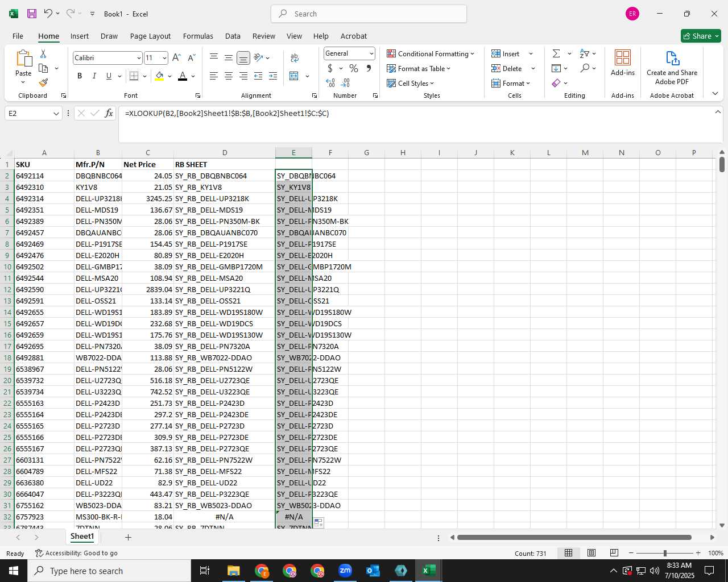Click the Undo arrow icon
Screen dimensions: 728x582
click(x=48, y=14)
